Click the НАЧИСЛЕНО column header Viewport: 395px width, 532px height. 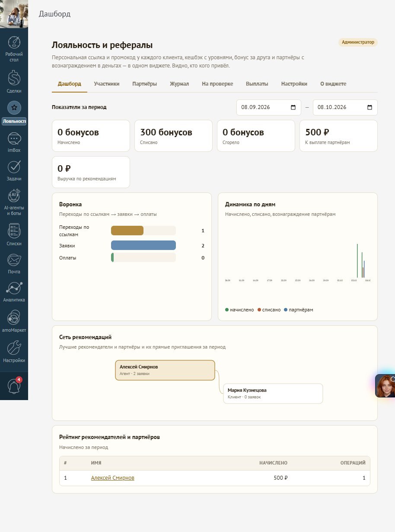click(273, 463)
